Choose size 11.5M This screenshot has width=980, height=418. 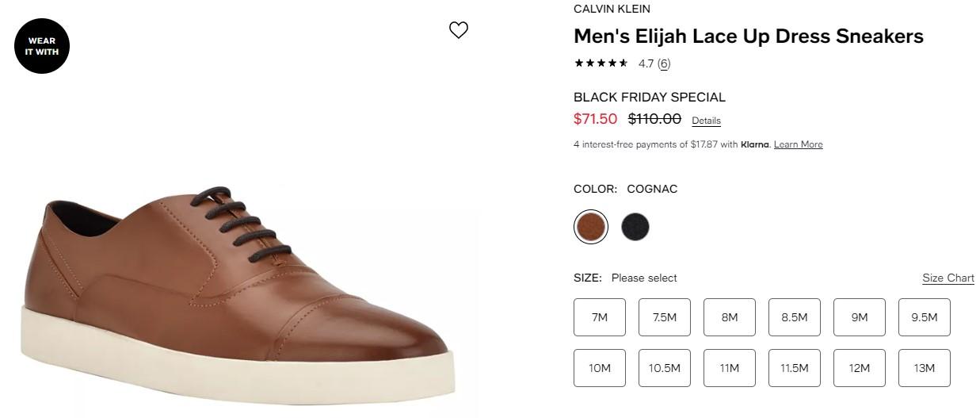click(795, 368)
